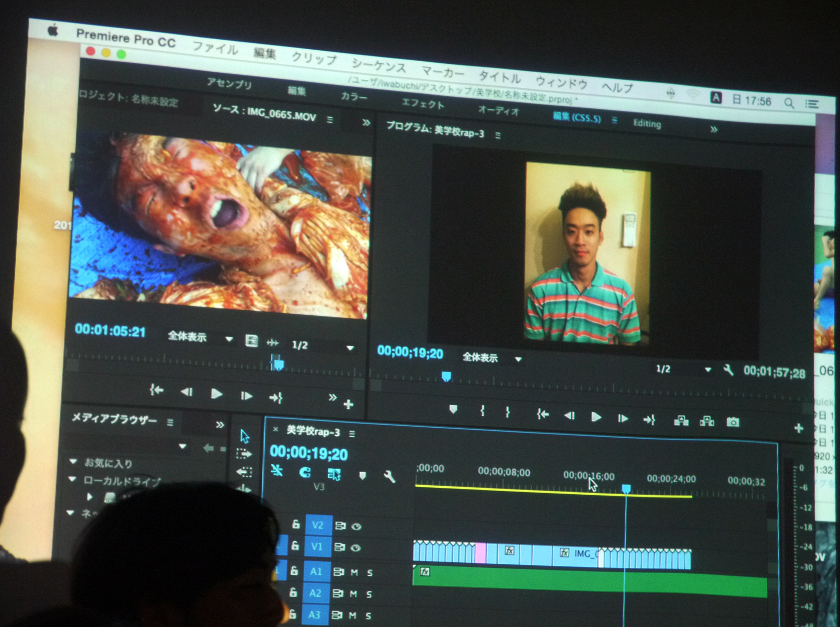The height and width of the screenshot is (627, 840).
Task: Open Source monitor button editor plus
Action: coord(349,404)
